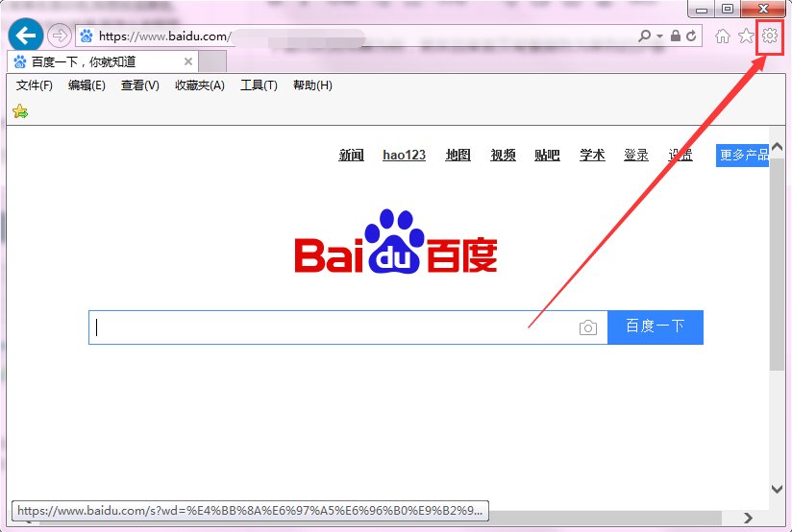Open a new blank tab
The width and height of the screenshot is (792, 532).
click(212, 62)
